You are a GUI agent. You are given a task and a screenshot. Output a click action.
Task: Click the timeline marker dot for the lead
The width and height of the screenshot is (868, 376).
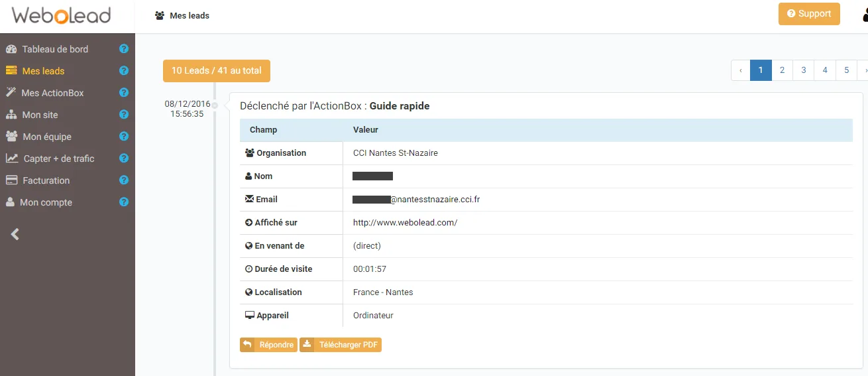point(215,105)
